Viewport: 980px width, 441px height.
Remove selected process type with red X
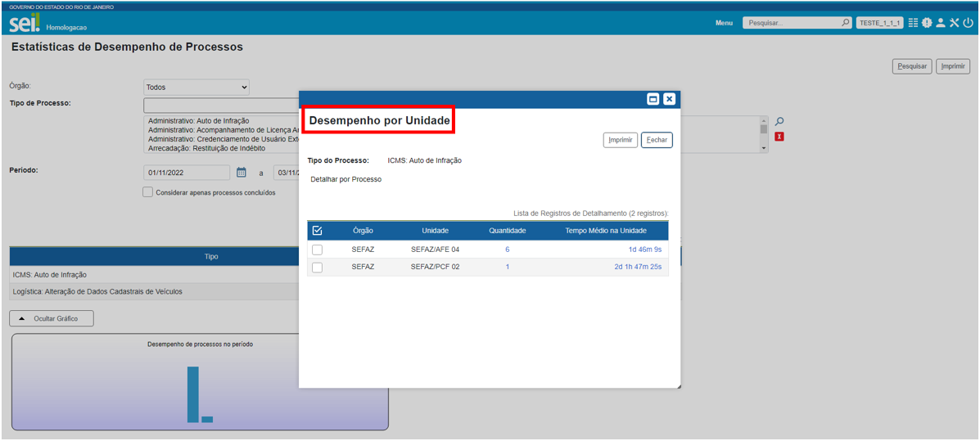pyautogui.click(x=779, y=136)
